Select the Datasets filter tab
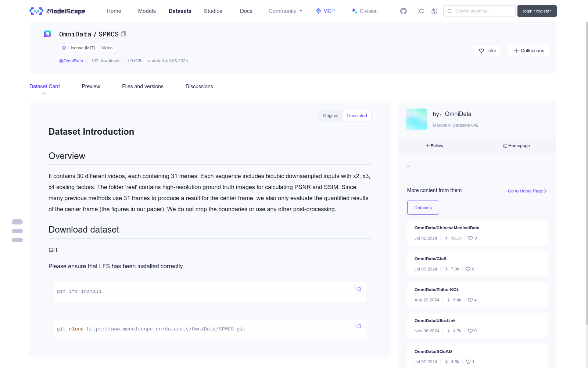Viewport: 588px width, 368px height. point(423,208)
